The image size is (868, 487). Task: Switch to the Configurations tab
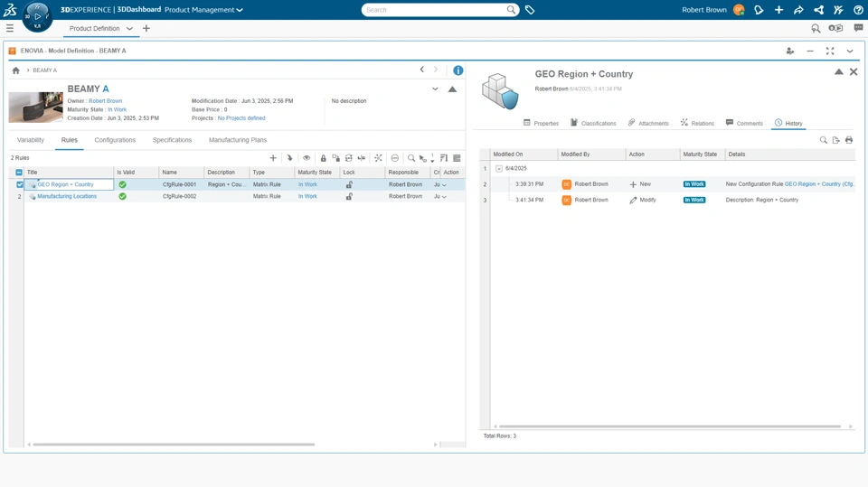click(x=115, y=140)
